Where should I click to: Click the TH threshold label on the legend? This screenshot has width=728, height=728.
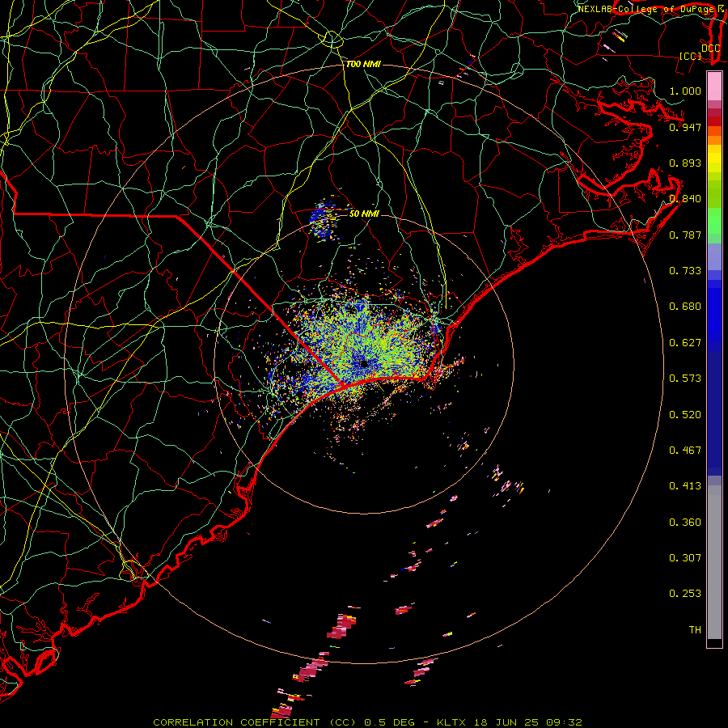[x=695, y=630]
